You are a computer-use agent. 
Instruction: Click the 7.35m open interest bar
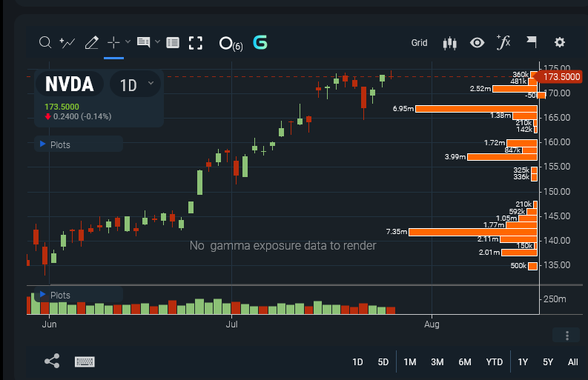(x=473, y=232)
